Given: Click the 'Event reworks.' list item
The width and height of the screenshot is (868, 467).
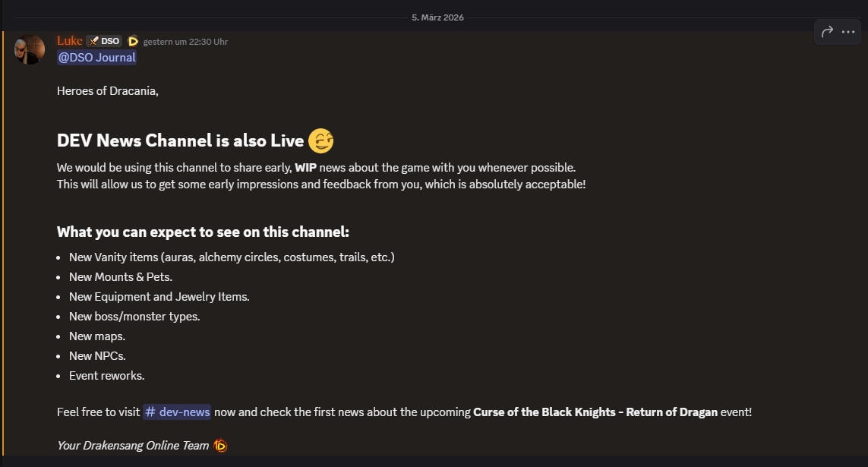Looking at the screenshot, I should [106, 375].
